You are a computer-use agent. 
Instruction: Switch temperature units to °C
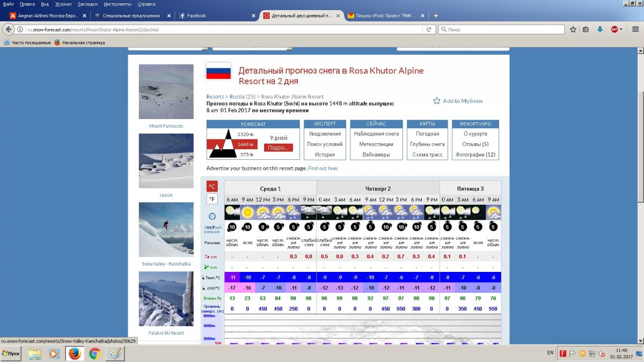click(x=212, y=187)
